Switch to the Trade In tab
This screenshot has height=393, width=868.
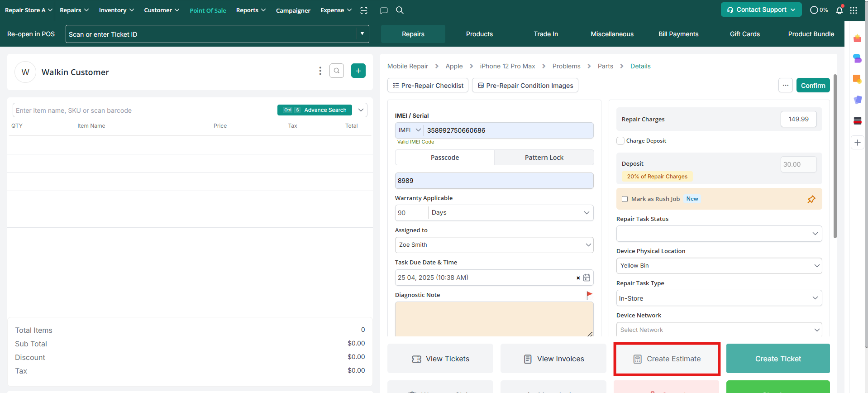[x=546, y=34]
